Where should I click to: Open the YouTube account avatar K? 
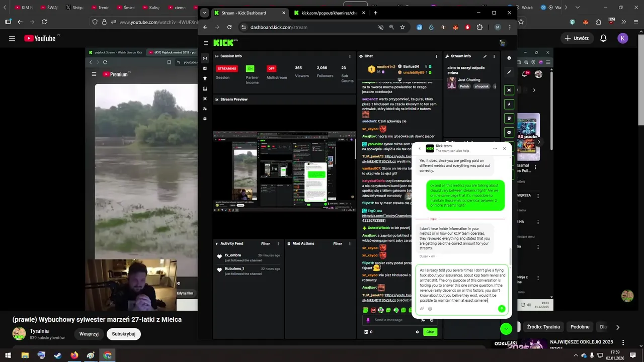coord(623,38)
